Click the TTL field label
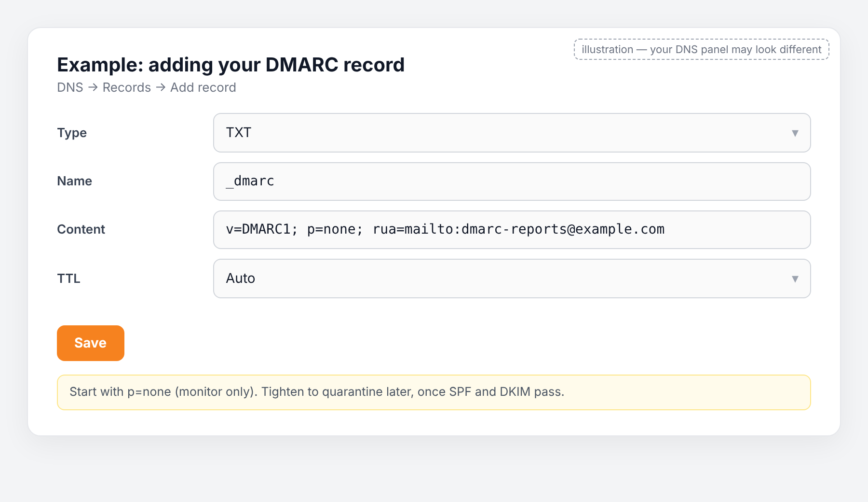 point(68,279)
